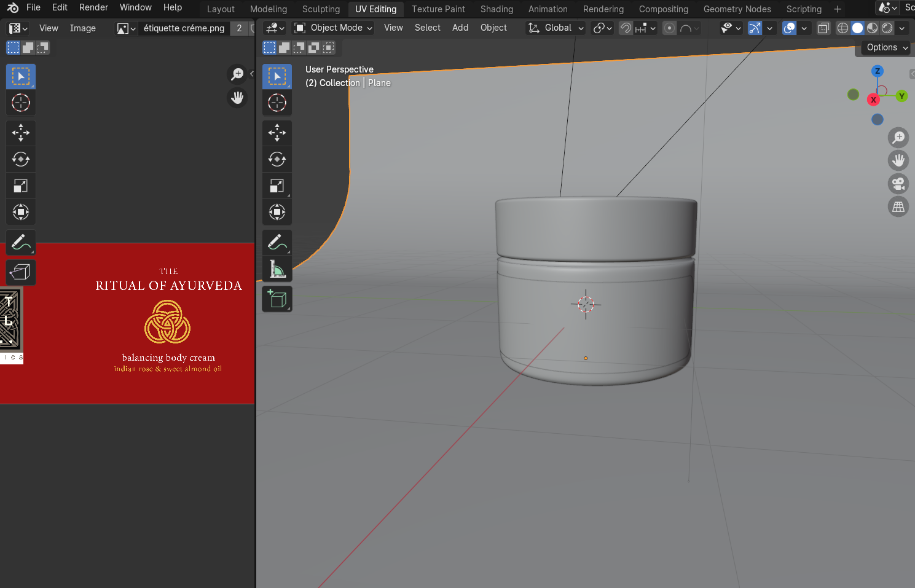Open the Image menu in UV editor
This screenshot has height=588, width=915.
click(82, 28)
